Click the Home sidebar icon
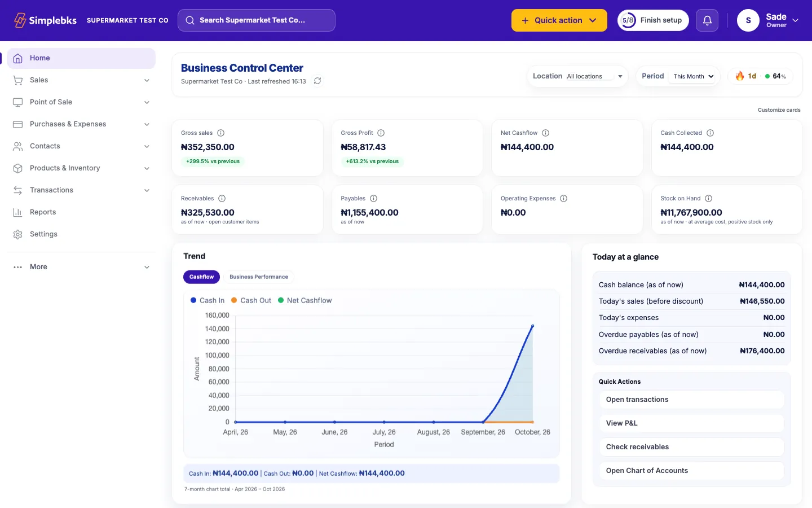Image resolution: width=812 pixels, height=508 pixels. [18, 58]
